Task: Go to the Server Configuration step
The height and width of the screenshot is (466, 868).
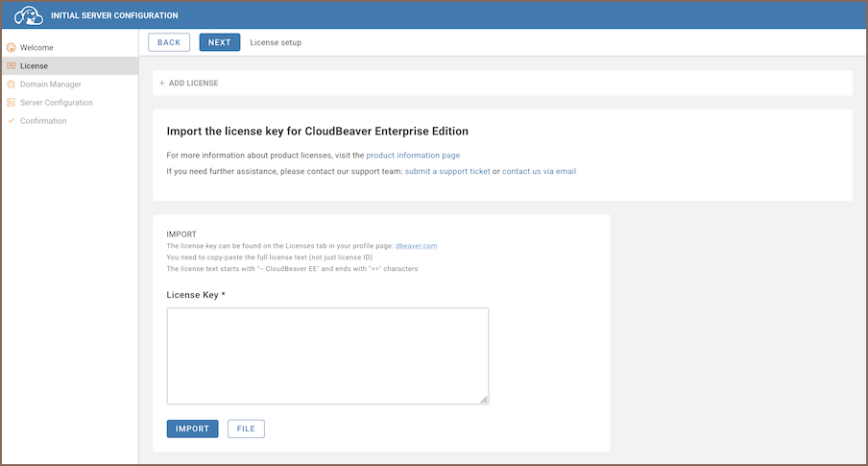Action: 56,102
